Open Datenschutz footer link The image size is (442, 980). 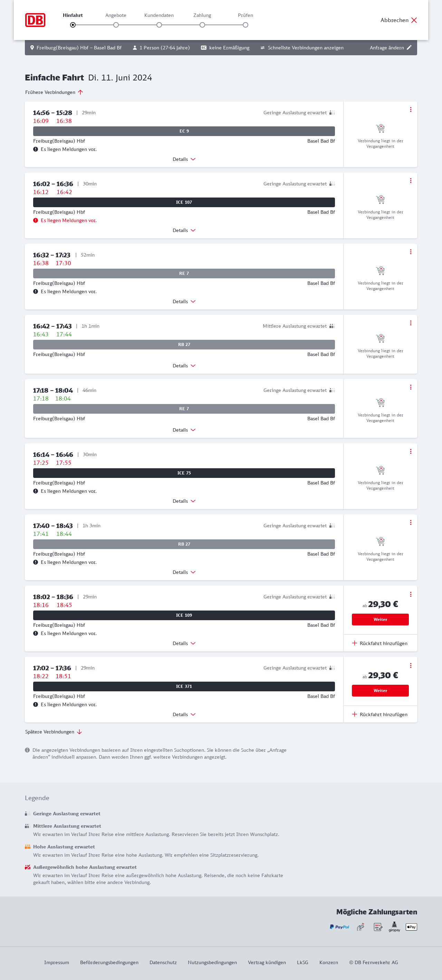coord(163,962)
